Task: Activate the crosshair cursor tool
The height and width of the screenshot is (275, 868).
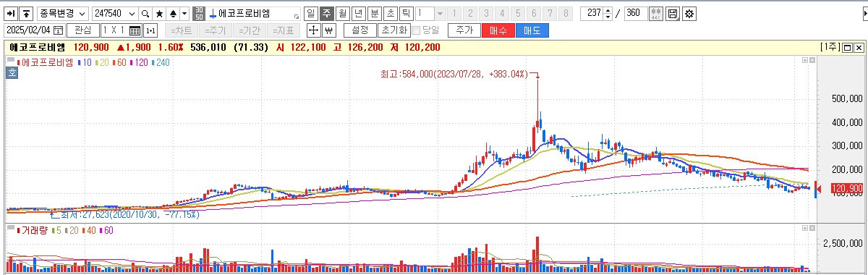Action: pos(313,30)
